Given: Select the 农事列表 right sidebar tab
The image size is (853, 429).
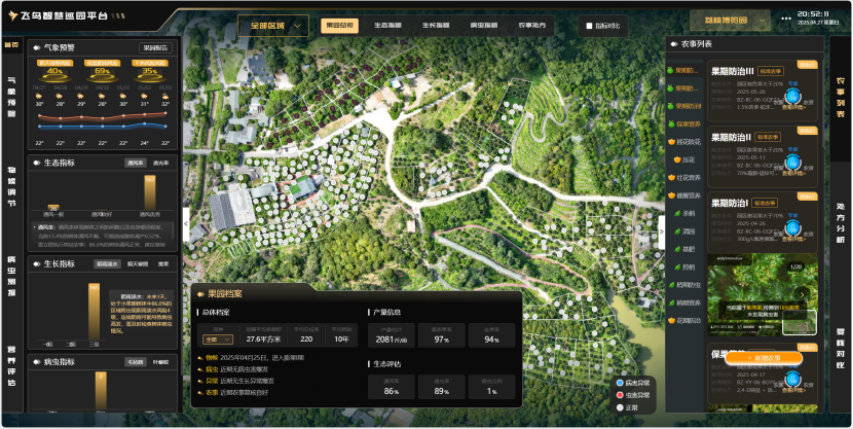Looking at the screenshot, I should tap(840, 93).
